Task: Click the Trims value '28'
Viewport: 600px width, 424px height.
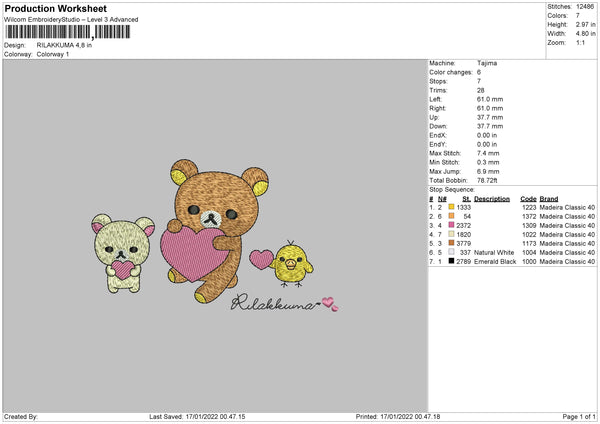Action: point(481,90)
